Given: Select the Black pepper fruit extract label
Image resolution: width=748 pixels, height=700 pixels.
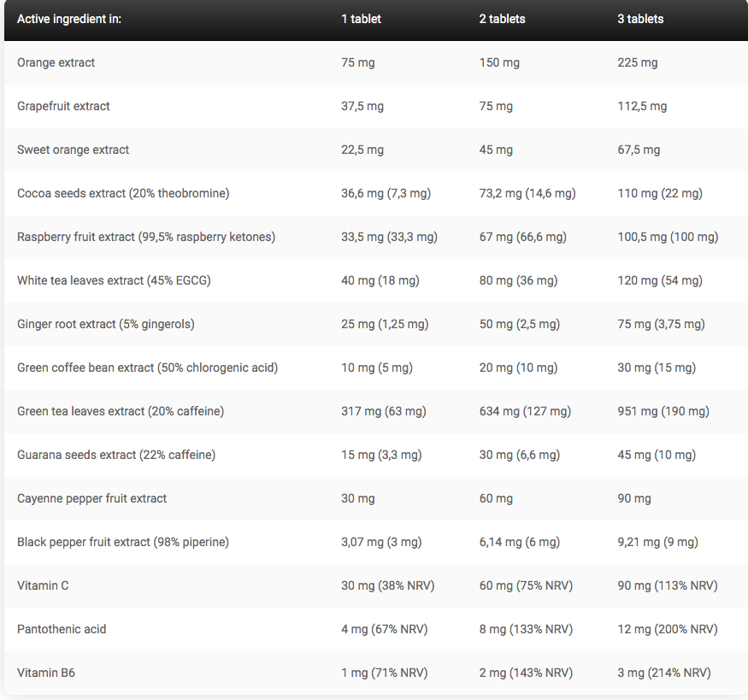Looking at the screenshot, I should click(x=123, y=542).
